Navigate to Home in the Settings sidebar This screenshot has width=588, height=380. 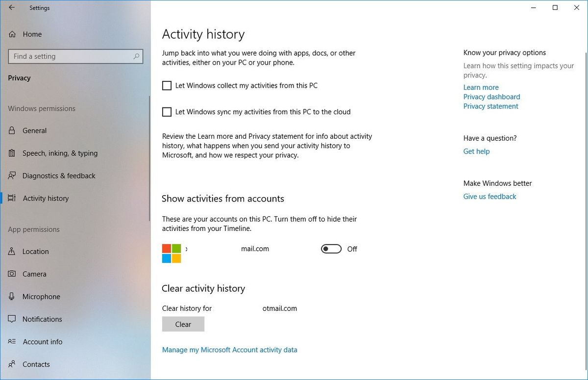click(32, 34)
